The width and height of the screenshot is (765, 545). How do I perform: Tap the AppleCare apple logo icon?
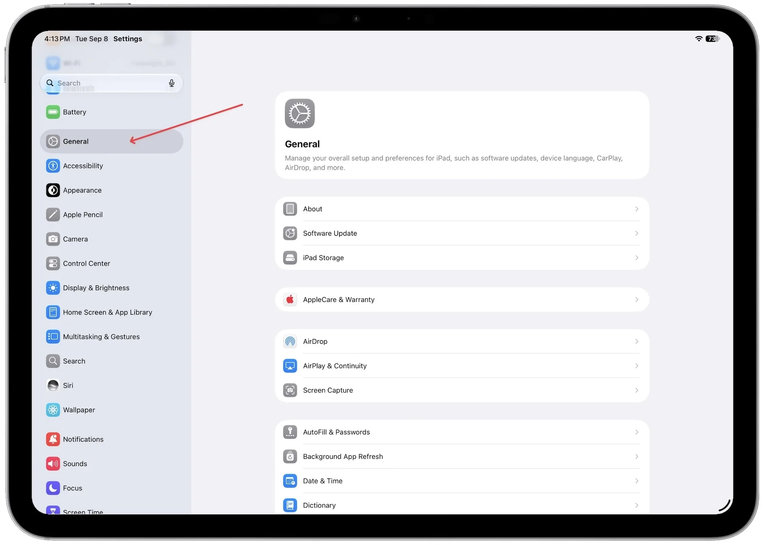(x=290, y=300)
